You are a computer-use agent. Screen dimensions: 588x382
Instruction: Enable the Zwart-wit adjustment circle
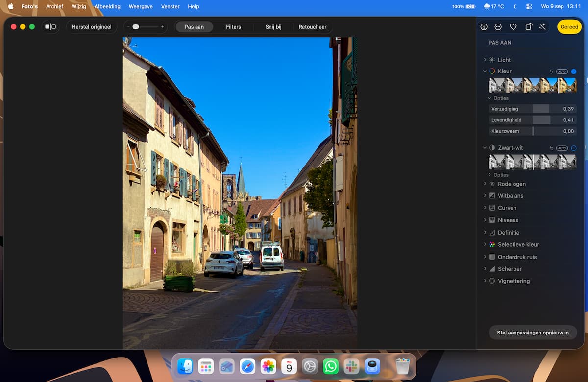tap(574, 148)
